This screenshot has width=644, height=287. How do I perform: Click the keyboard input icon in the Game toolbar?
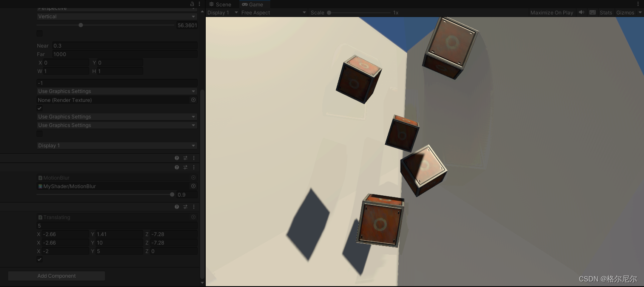[x=592, y=12]
